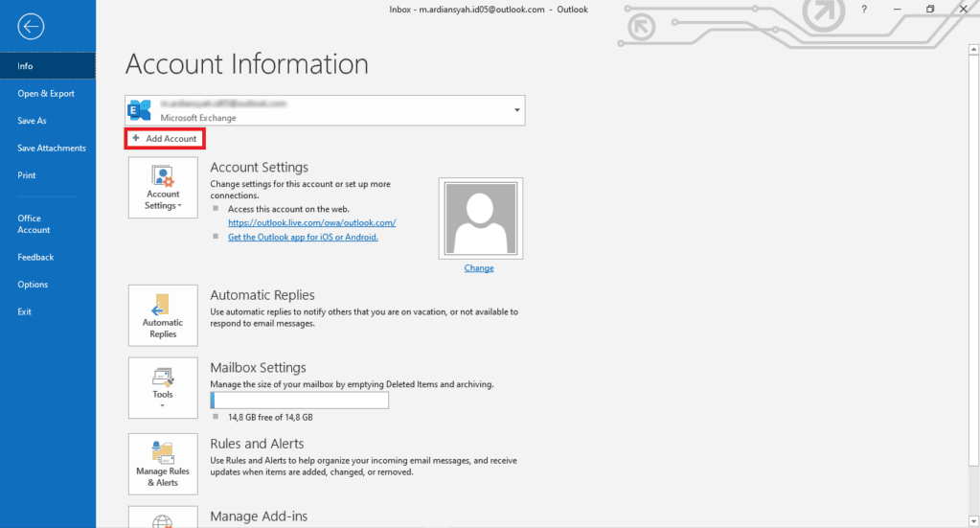Click Get the Outlook app link
Image resolution: width=980 pixels, height=528 pixels.
[303, 237]
